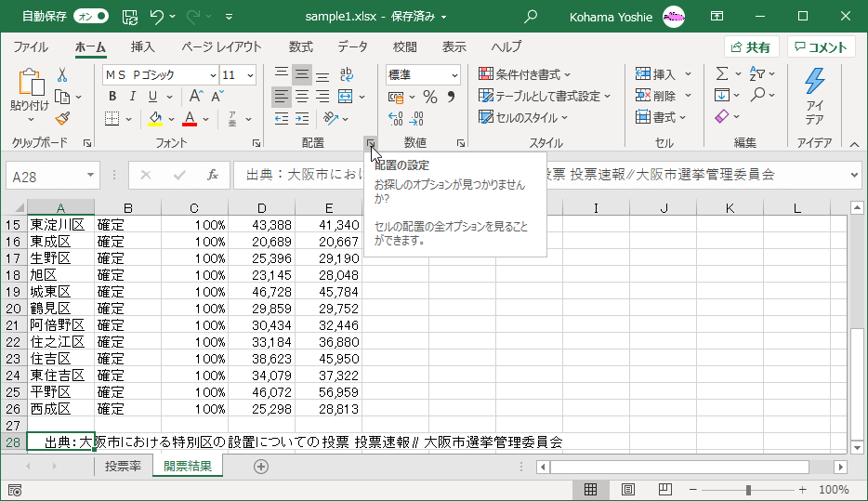The width and height of the screenshot is (868, 501).
Task: Decrease decimal places icon
Action: click(x=416, y=118)
